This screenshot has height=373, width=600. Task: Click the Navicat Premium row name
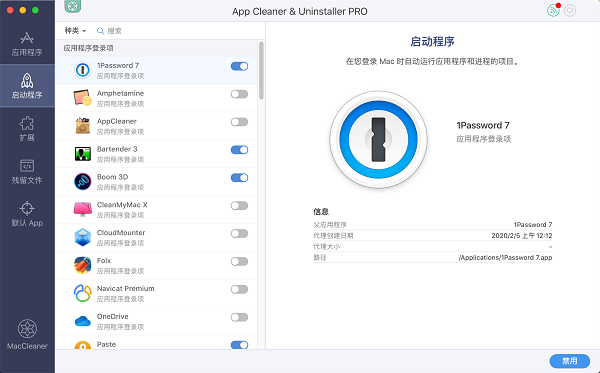(126, 289)
